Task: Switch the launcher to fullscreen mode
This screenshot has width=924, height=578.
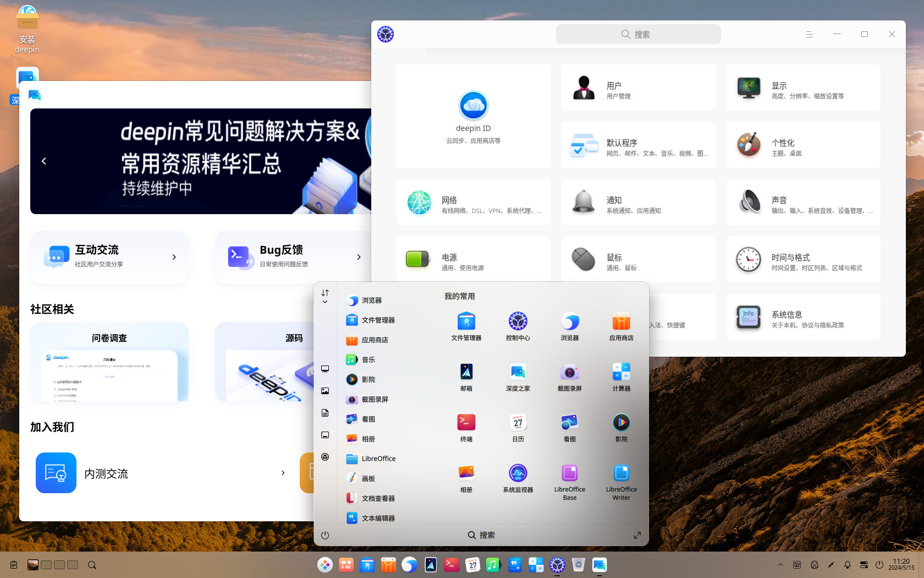Action: [637, 535]
